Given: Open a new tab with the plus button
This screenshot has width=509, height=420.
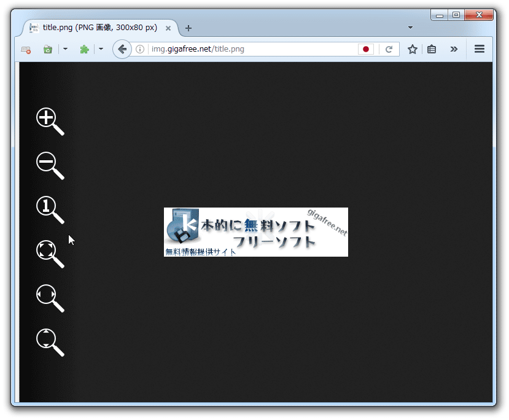Looking at the screenshot, I should 188,28.
